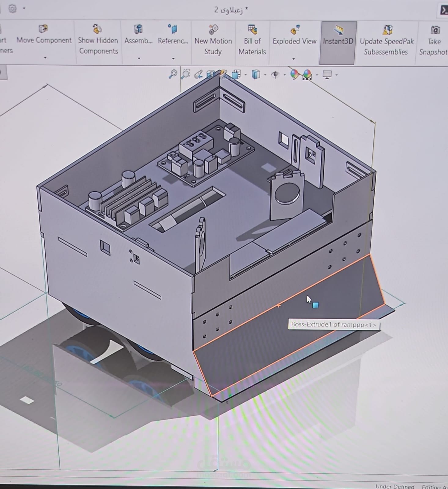Image resolution: width=448 pixels, height=489 pixels.
Task: Toggle the Instant3D button off
Action: tap(338, 43)
